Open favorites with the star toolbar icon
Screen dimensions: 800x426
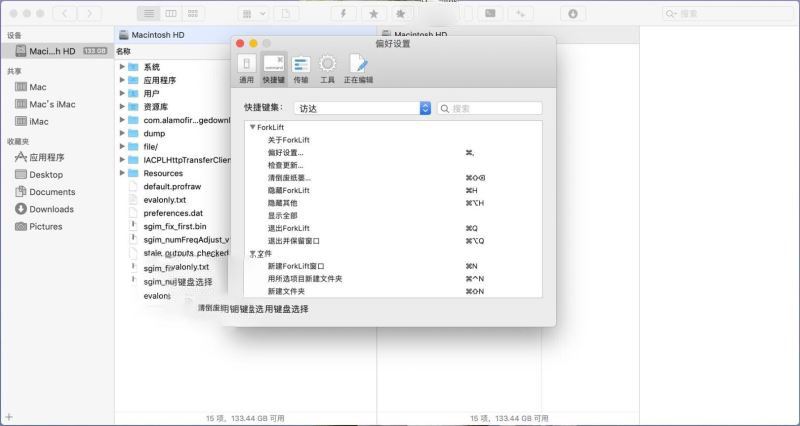pyautogui.click(x=373, y=14)
